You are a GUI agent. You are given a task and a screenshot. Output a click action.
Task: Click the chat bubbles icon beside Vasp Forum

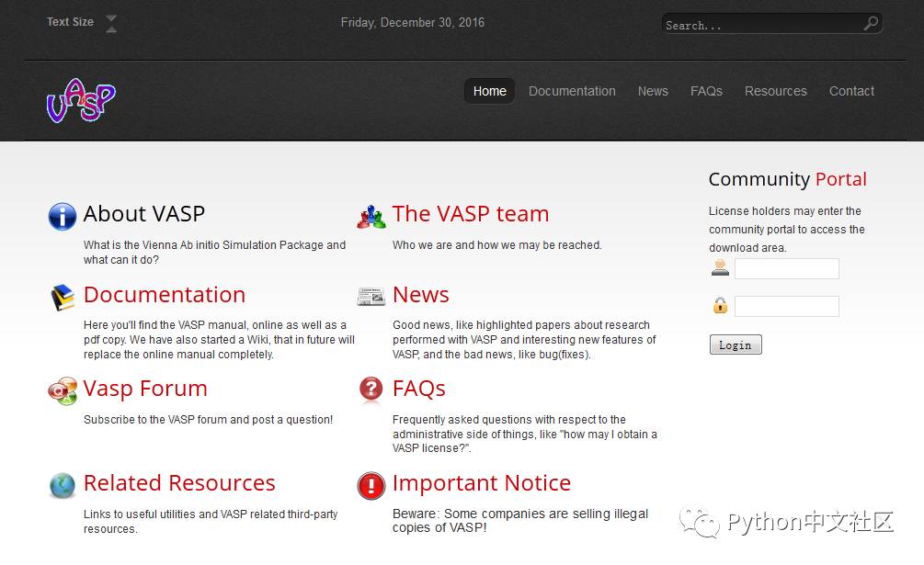tap(63, 390)
